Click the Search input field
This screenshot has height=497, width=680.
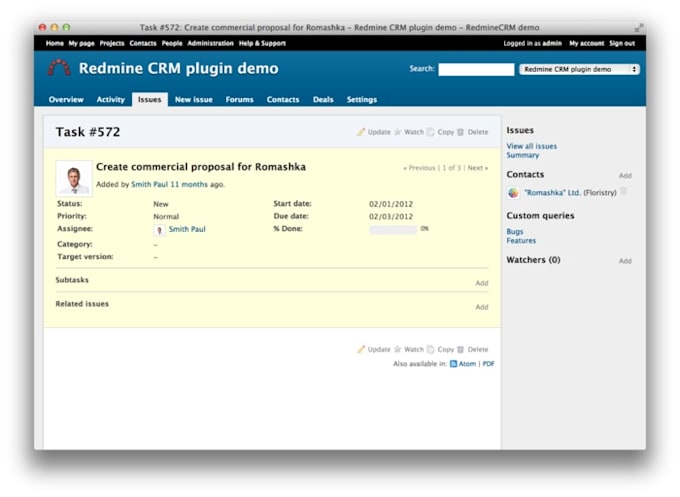pos(476,70)
